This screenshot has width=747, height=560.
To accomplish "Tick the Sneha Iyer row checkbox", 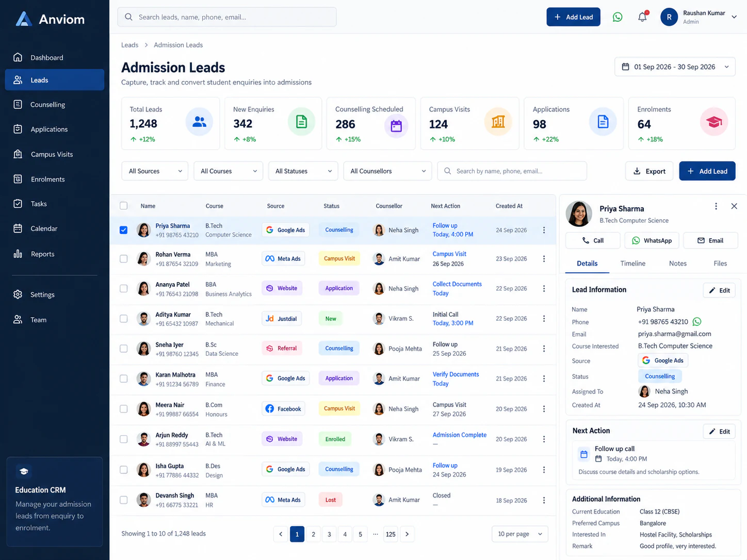I will click(x=124, y=349).
